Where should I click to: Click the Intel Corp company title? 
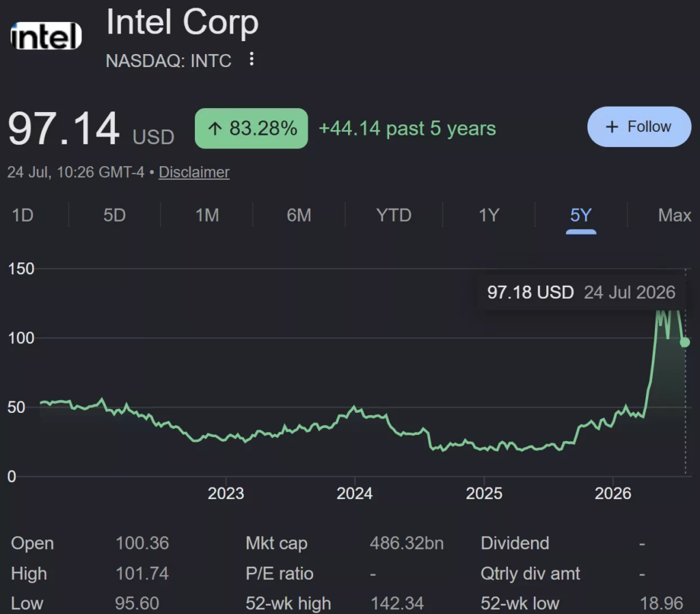pos(182,22)
